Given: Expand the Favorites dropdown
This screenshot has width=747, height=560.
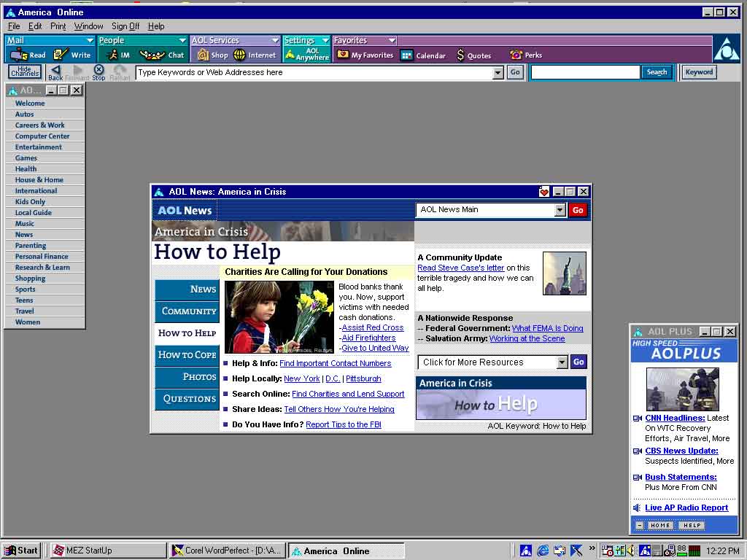Looking at the screenshot, I should [x=392, y=41].
